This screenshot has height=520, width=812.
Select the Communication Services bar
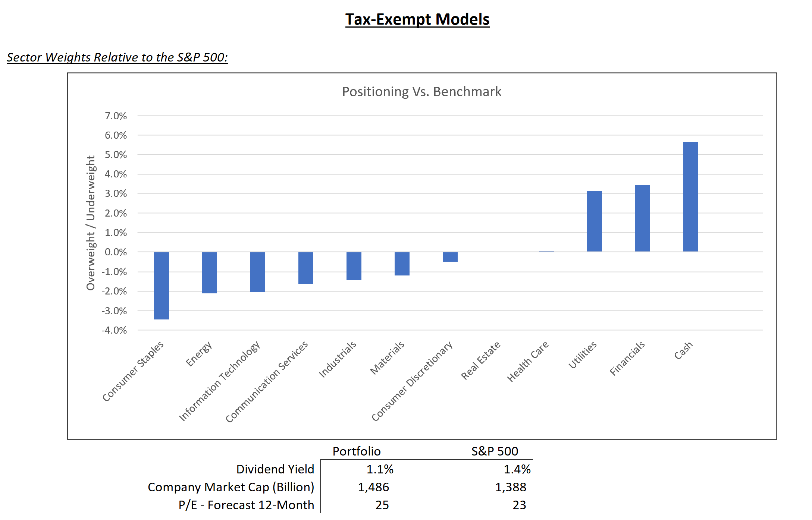coord(306,268)
